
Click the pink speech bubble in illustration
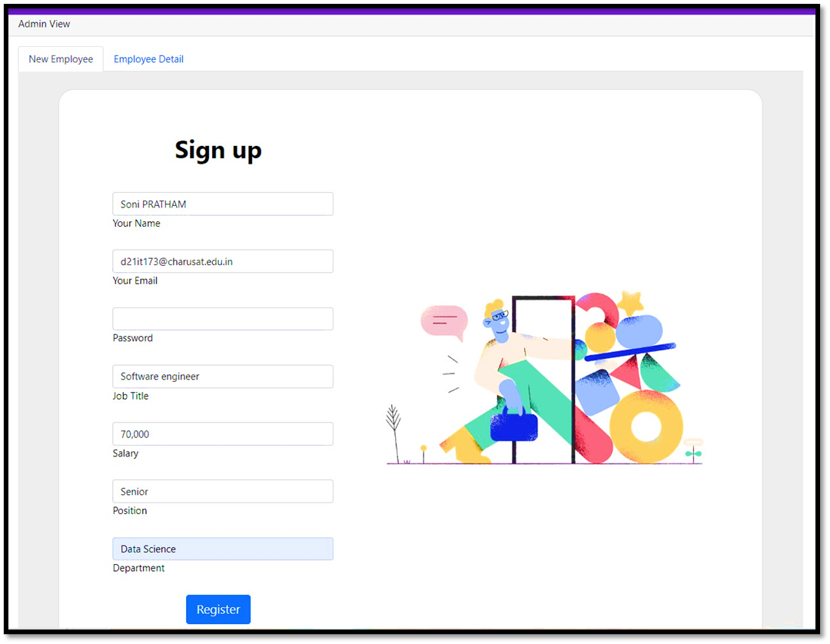coord(444,322)
